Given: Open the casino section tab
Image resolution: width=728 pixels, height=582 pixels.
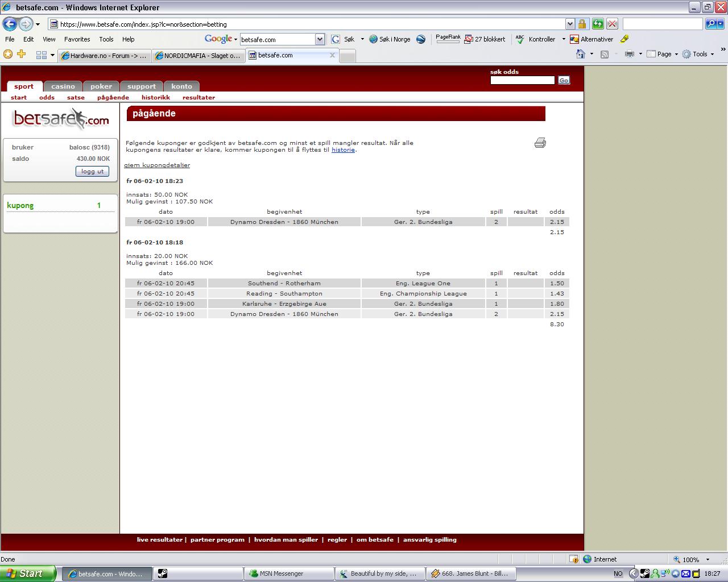Looking at the screenshot, I should click(63, 86).
